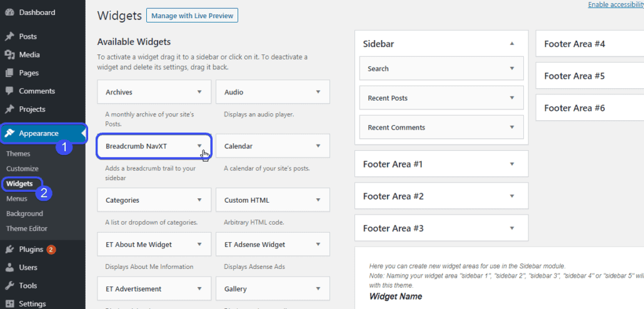Select the Widgets submenu item

[19, 184]
